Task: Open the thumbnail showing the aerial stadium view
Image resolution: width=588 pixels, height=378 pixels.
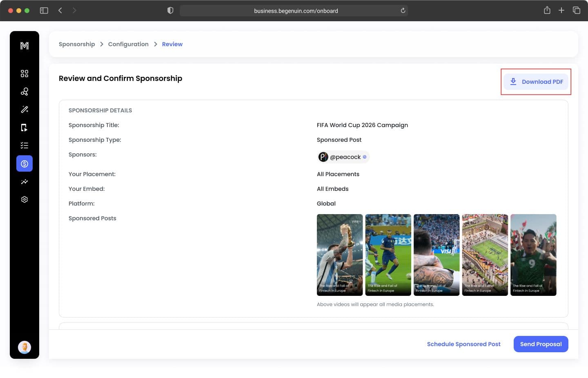Action: click(485, 255)
